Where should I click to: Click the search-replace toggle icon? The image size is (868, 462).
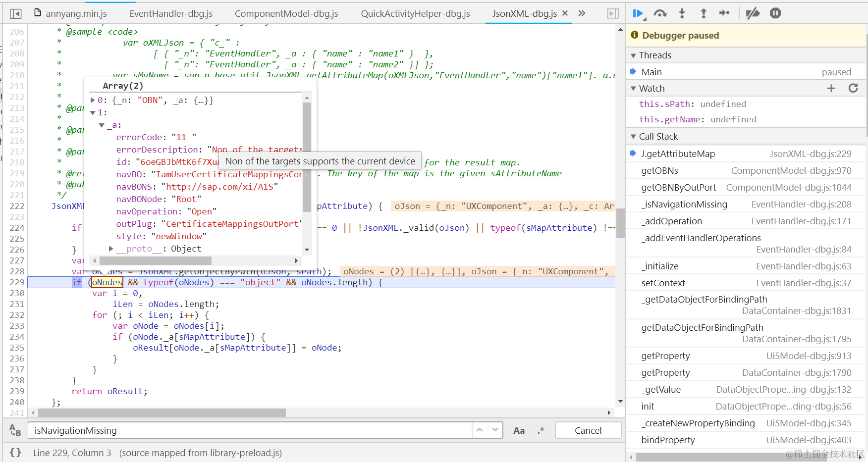(15, 430)
